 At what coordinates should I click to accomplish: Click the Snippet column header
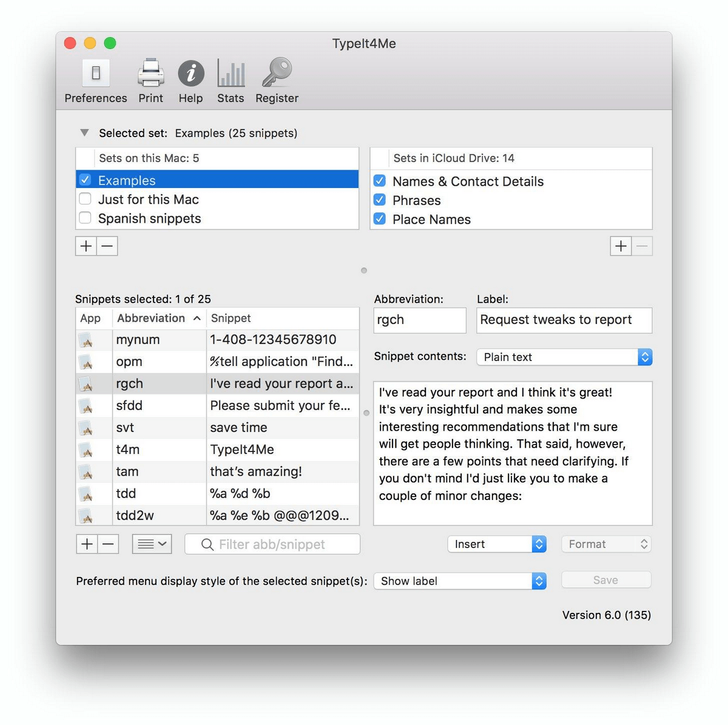tap(283, 318)
